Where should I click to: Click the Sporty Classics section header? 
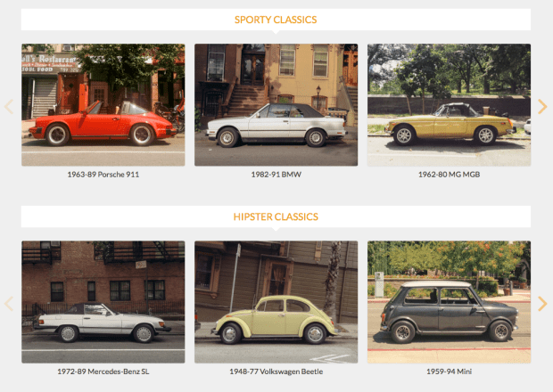click(x=276, y=20)
